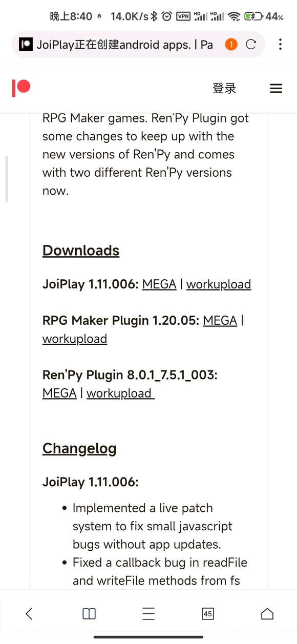297x644 pixels.
Task: Open the bookmarks book icon
Action: click(x=89, y=613)
